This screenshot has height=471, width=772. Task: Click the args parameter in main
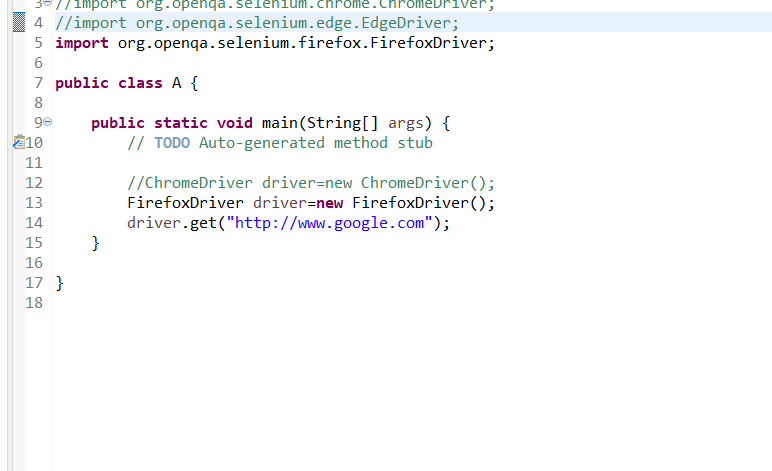point(406,123)
